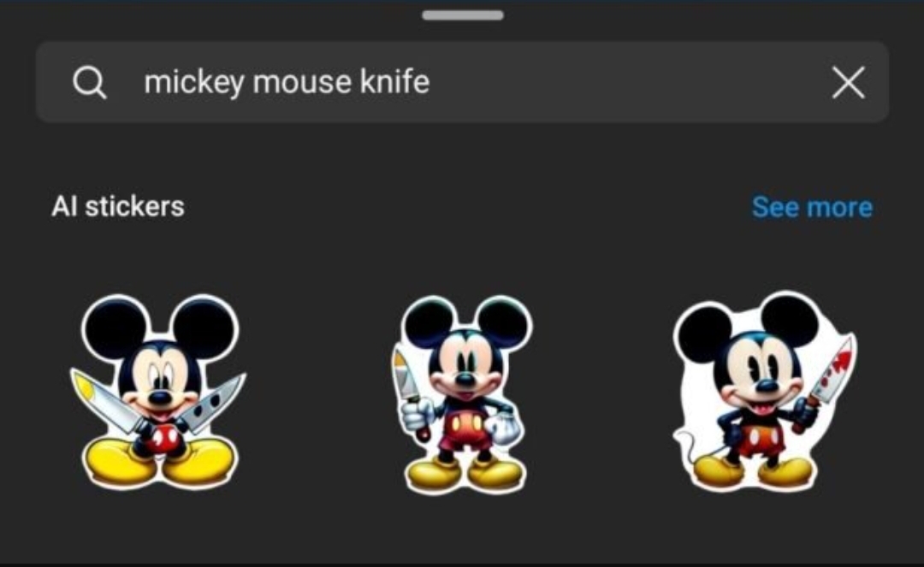924x567 pixels.
Task: Click the stained knife blade on the right sticker
Action: pos(834,369)
